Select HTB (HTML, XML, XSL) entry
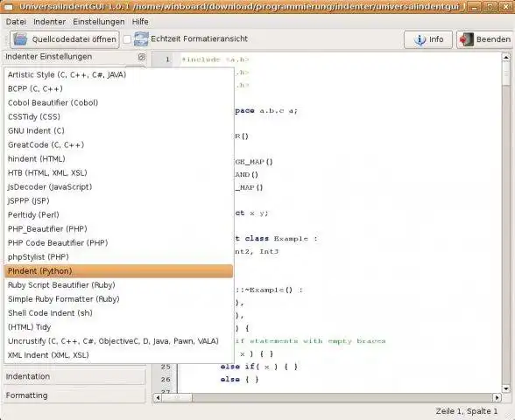The image size is (515, 420). 119,173
